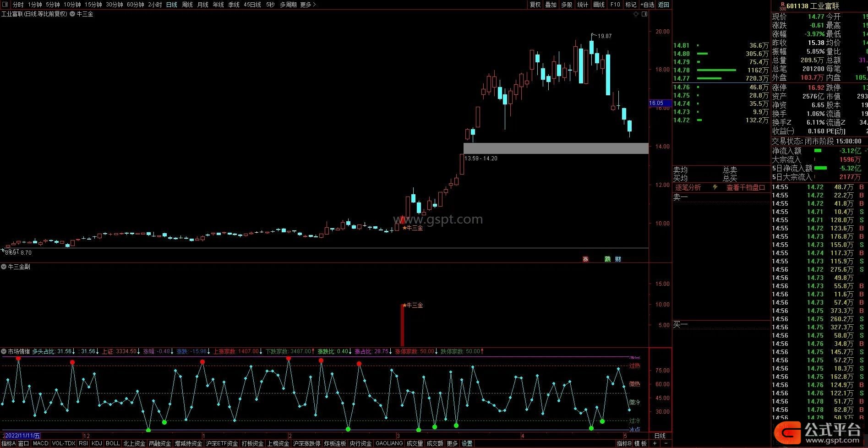This screenshot has width=868, height=448.
Task: Open the 更多 indicators menu at the bottom
Action: pos(452,443)
